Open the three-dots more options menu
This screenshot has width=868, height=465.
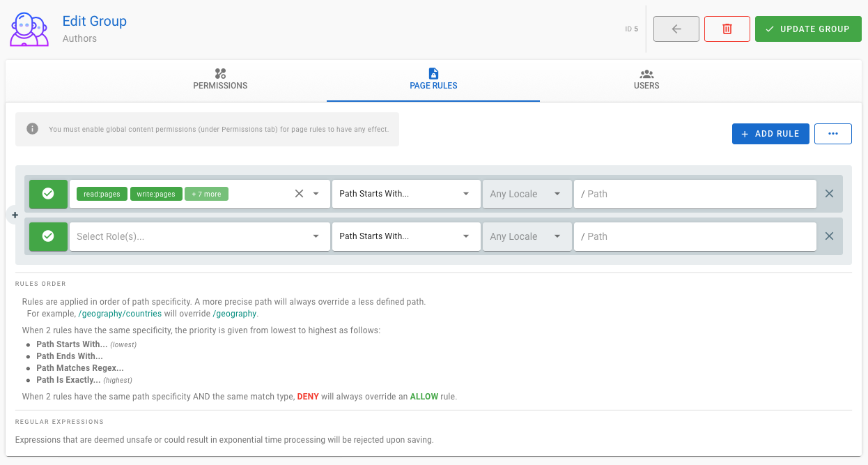pyautogui.click(x=833, y=134)
